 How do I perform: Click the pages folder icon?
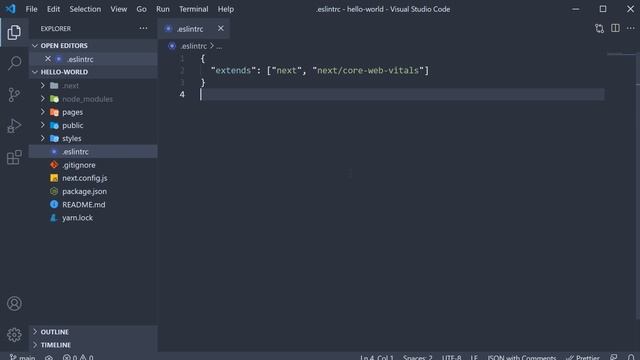pyautogui.click(x=54, y=112)
